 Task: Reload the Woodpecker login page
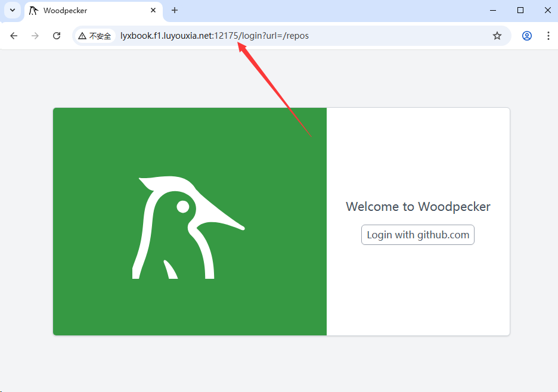coord(57,36)
